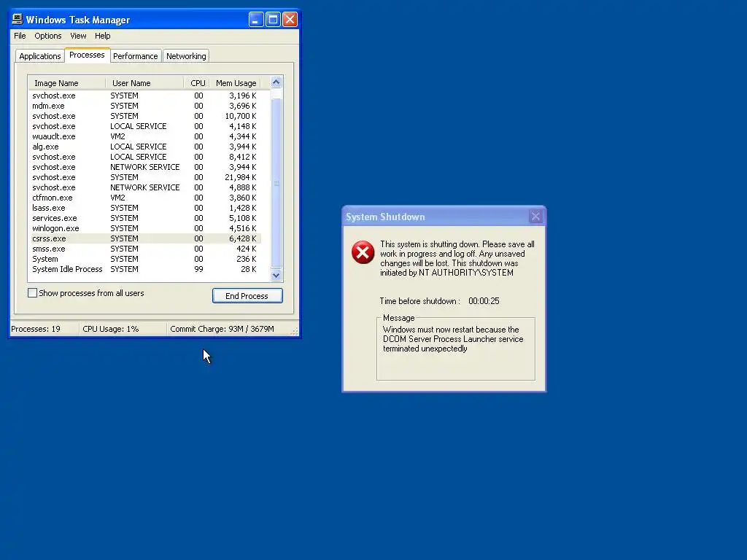Select the services.exe process

tap(145, 218)
